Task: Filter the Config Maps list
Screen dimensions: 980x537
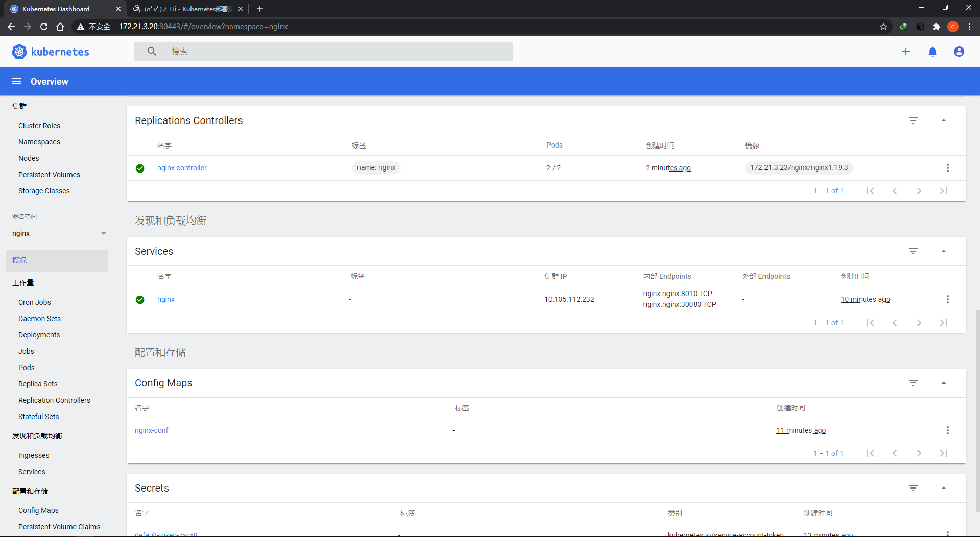Action: point(913,383)
